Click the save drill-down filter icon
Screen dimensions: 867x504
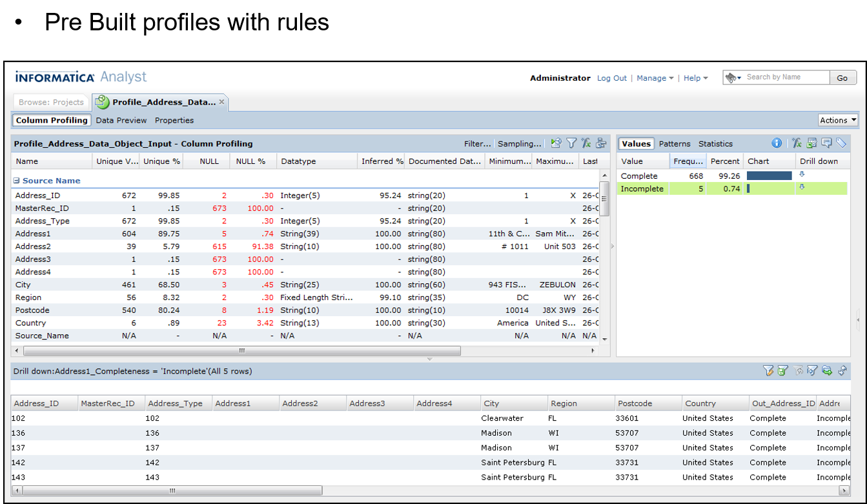[782, 370]
